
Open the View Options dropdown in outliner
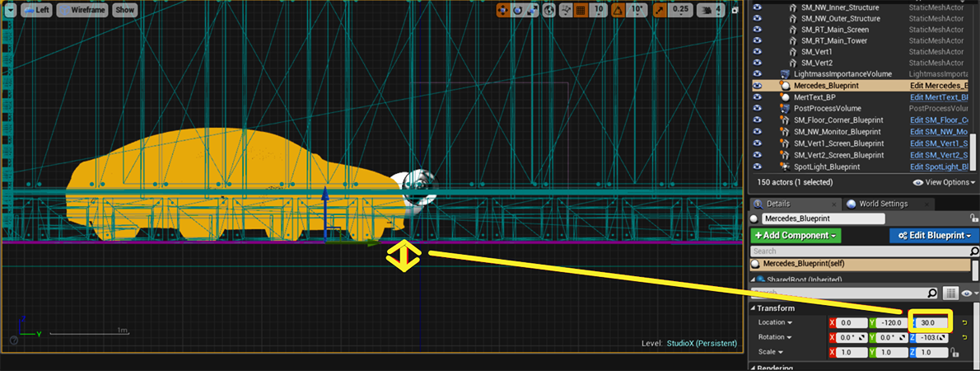coord(942,182)
